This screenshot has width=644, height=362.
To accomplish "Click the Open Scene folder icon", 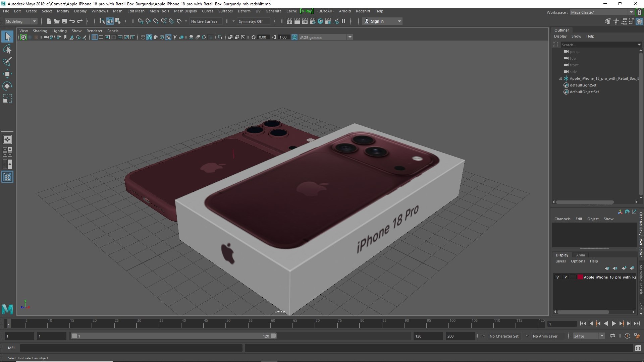I will [x=56, y=21].
